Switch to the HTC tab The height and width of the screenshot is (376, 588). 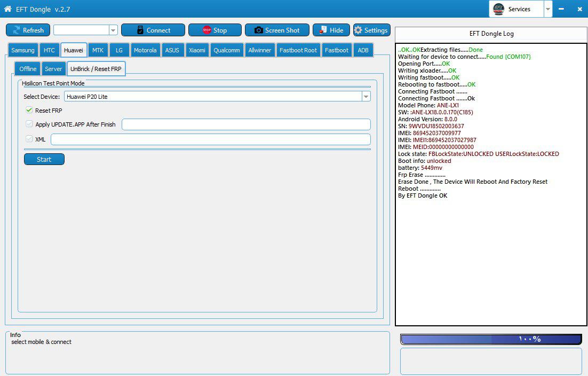pyautogui.click(x=49, y=50)
